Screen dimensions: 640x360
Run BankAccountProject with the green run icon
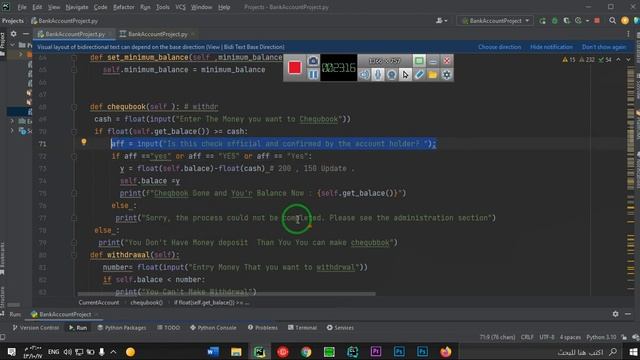tap(542, 21)
